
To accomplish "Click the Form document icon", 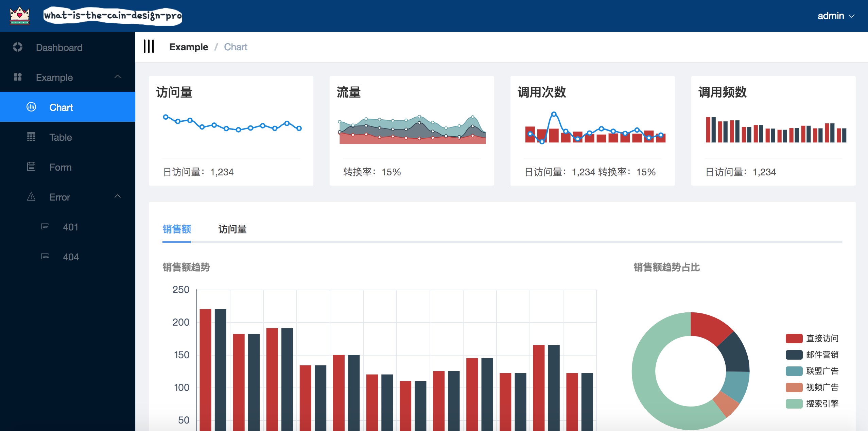I will (31, 166).
